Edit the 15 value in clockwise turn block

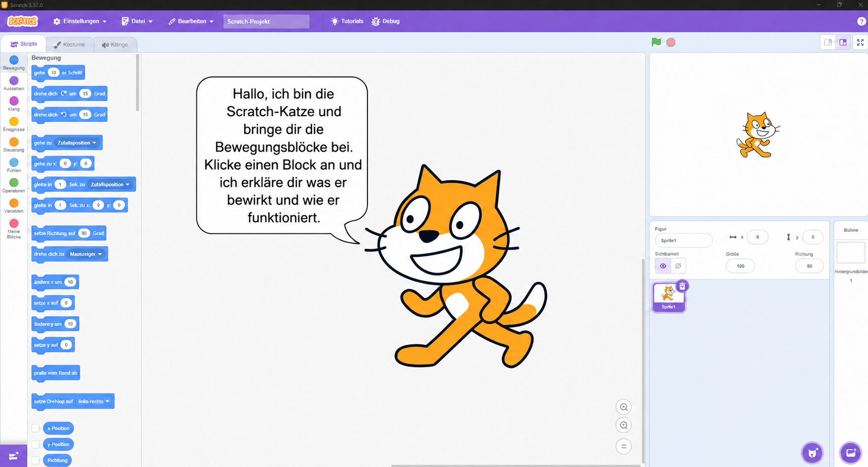[85, 93]
